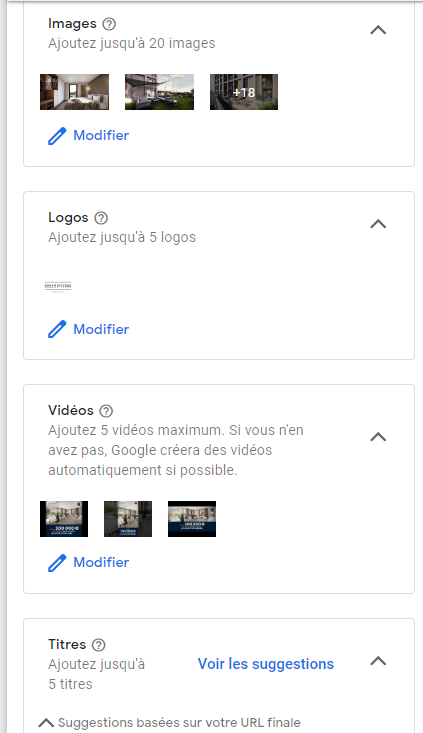Click 'Ajoutez jusqu'à 20 images' text
Image resolution: width=423 pixels, height=733 pixels.
pos(132,43)
